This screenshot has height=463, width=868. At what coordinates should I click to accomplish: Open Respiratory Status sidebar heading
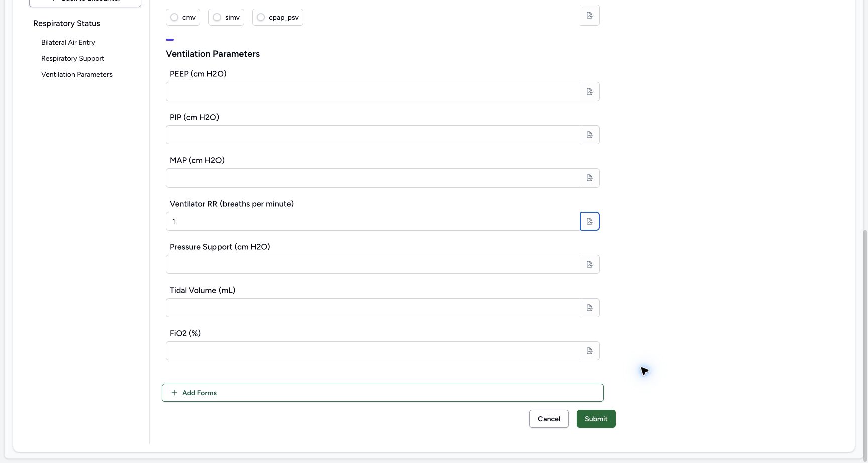click(x=67, y=23)
